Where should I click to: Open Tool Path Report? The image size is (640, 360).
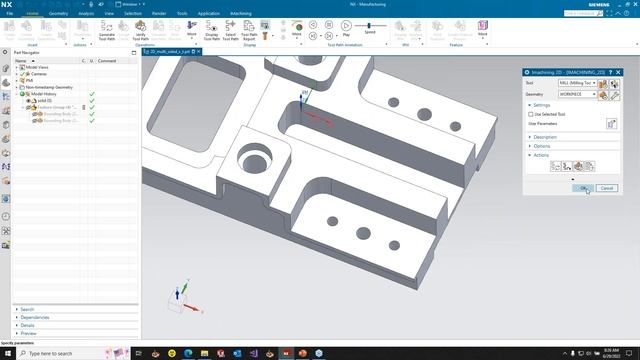pos(249,30)
